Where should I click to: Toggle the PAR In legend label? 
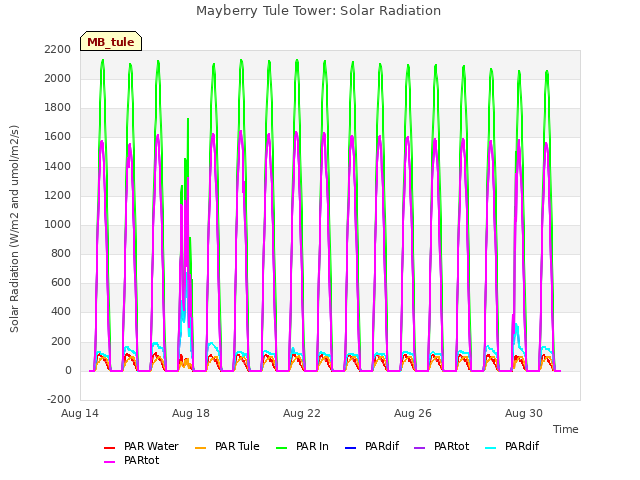pos(312,446)
